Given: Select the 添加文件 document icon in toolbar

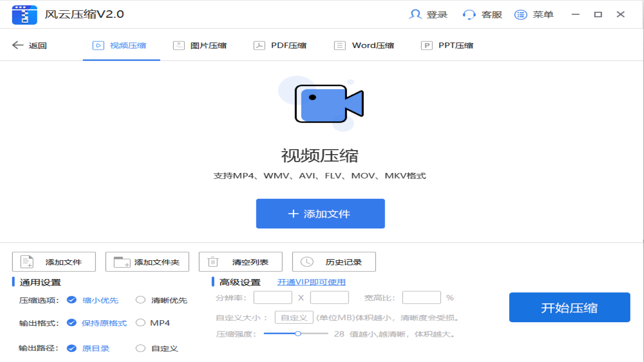Looking at the screenshot, I should click(27, 261).
